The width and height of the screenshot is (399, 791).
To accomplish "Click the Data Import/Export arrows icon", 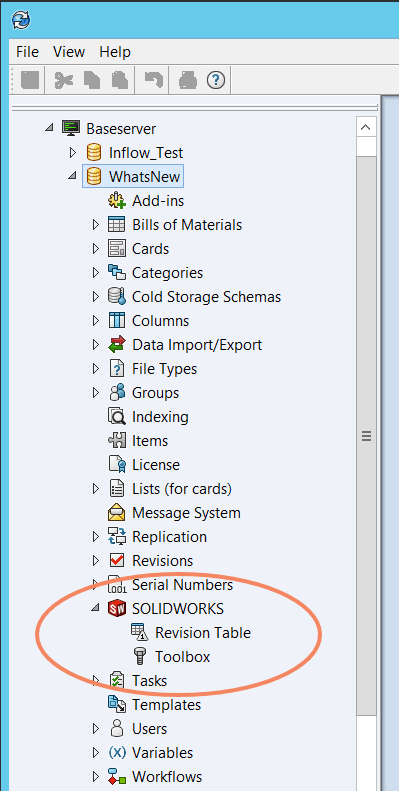I will pos(117,345).
